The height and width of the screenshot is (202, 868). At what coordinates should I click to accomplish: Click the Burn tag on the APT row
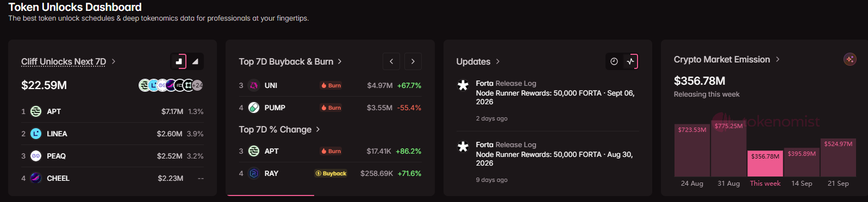click(331, 151)
